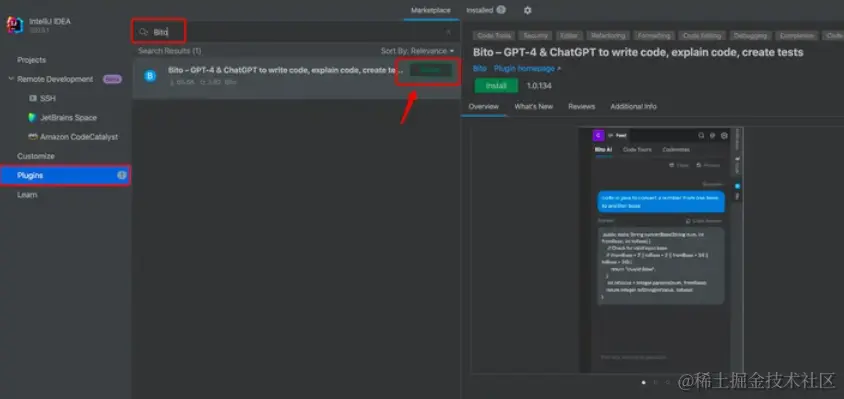Click the blue Bito plugin logo icon

point(150,76)
